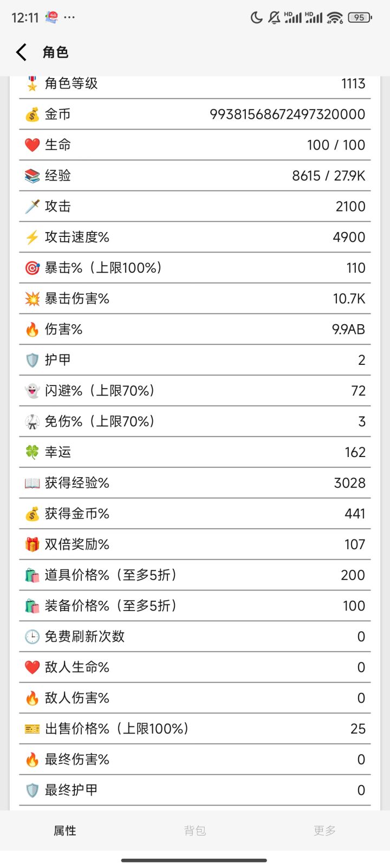Tap the gift box double reward icon

pos(32,544)
